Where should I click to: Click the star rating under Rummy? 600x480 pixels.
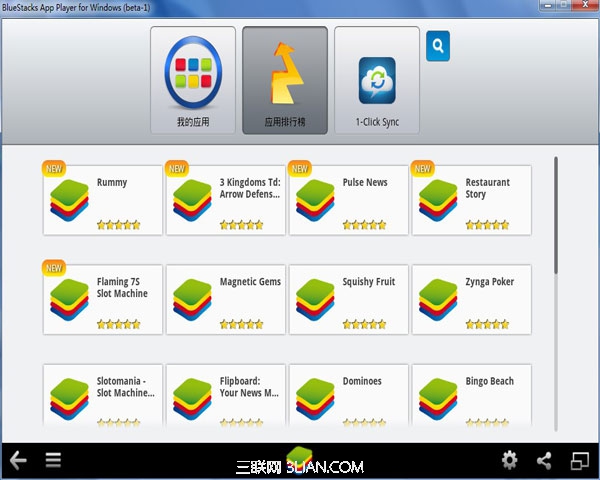[119, 225]
